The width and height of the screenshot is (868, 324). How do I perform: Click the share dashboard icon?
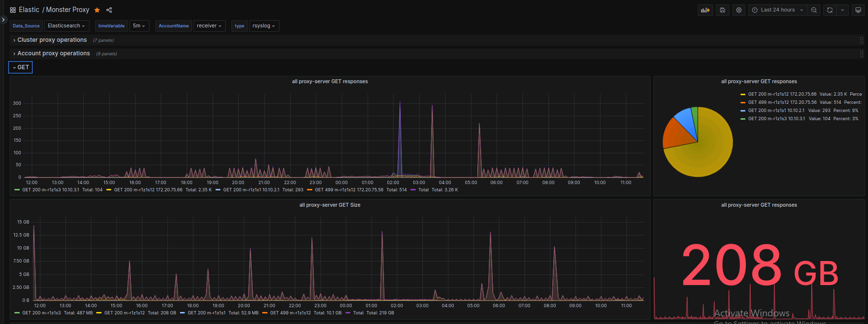pos(109,10)
